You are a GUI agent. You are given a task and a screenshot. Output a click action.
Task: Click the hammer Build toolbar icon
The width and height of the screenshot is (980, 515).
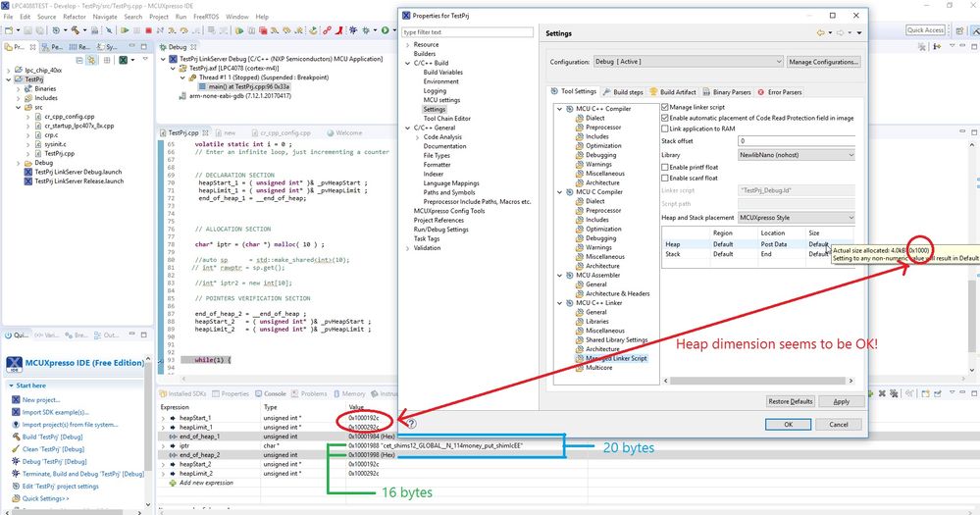pyautogui.click(x=75, y=30)
